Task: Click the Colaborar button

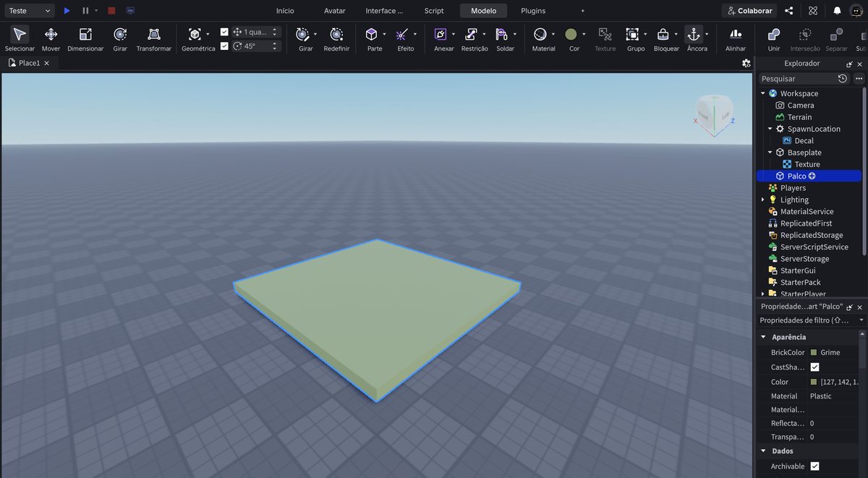Action: 749,11
